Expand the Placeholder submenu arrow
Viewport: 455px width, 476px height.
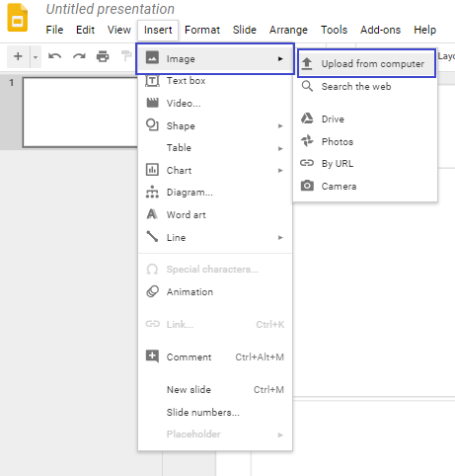point(280,436)
